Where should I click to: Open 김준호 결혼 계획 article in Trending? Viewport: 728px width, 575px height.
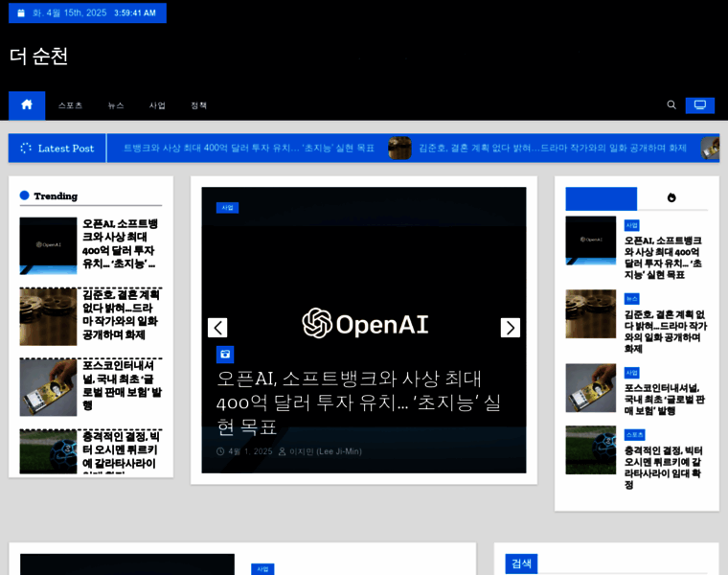[121, 315]
